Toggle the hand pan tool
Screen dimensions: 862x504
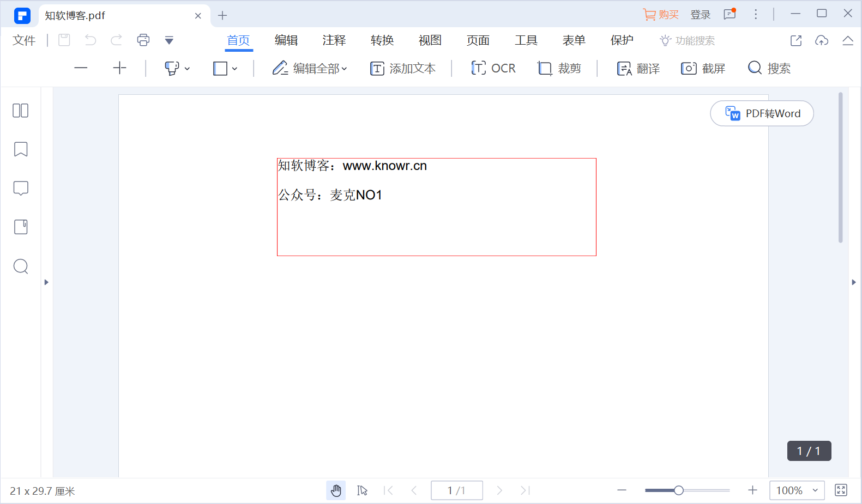click(336, 490)
